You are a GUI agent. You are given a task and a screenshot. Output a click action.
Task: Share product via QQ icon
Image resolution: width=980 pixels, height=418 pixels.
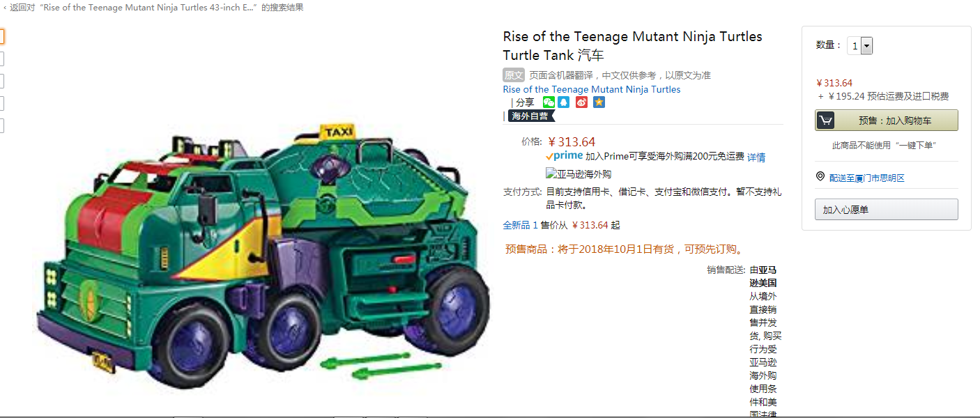[x=564, y=102]
